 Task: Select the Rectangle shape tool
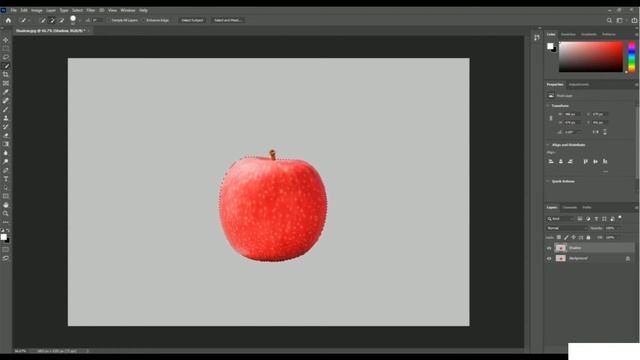pyautogui.click(x=6, y=196)
